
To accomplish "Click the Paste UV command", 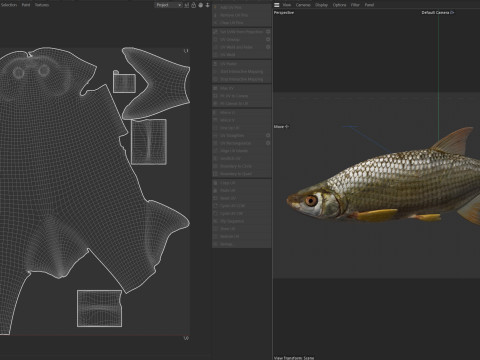I will click(242, 190).
